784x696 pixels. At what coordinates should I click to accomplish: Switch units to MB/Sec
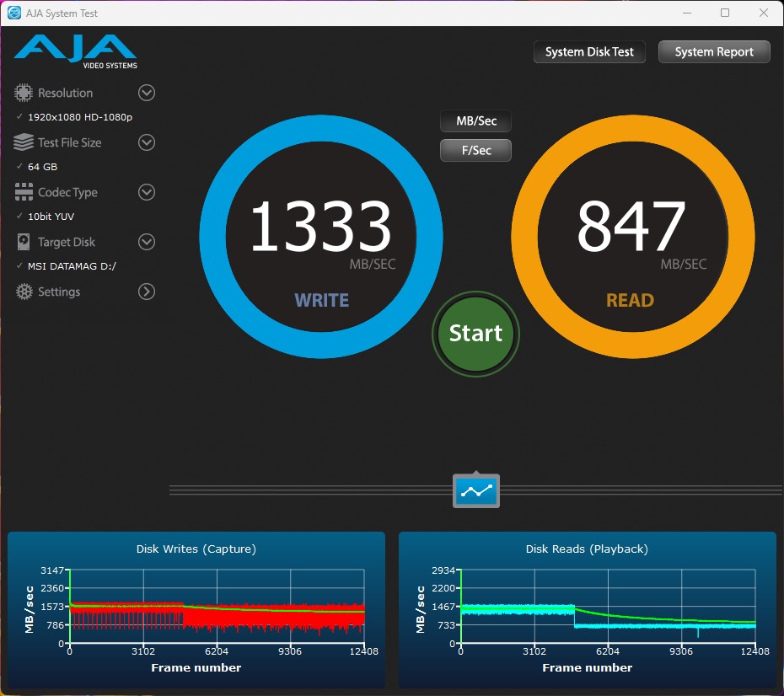(x=475, y=121)
